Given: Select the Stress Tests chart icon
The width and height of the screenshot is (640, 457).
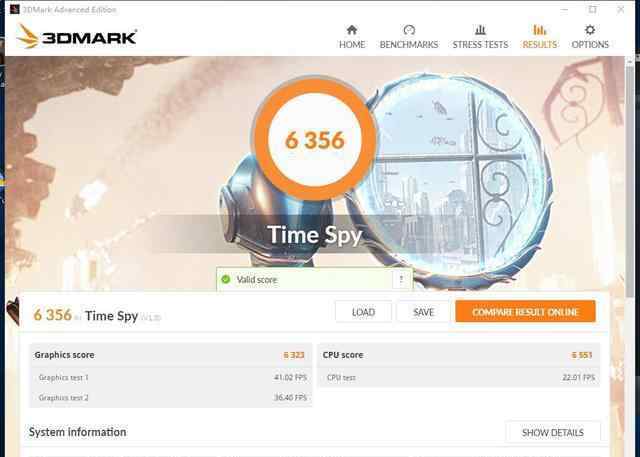Looking at the screenshot, I should [480, 30].
